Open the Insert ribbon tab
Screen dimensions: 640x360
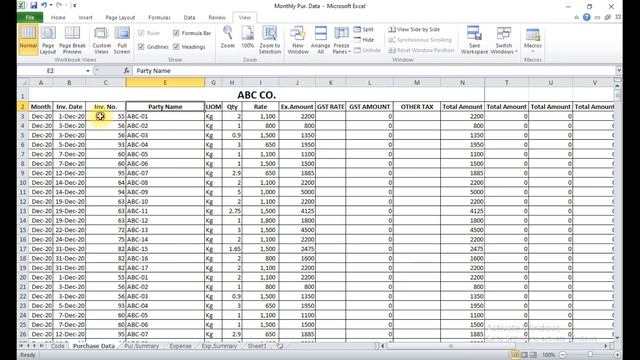[x=85, y=18]
